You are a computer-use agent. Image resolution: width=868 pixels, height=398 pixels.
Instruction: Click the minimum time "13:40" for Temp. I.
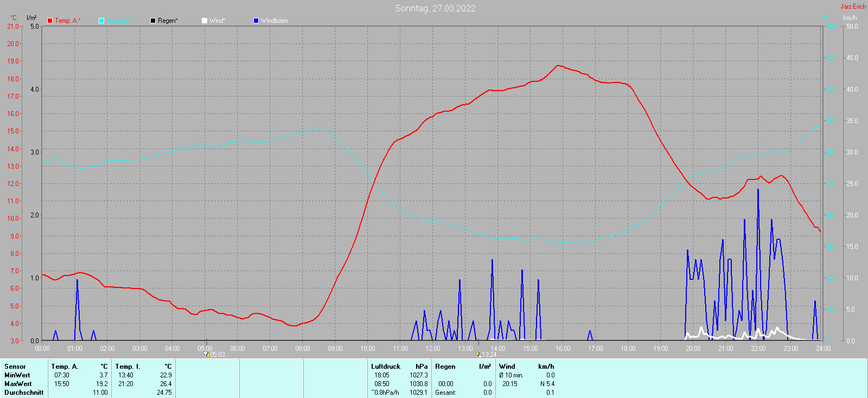(126, 375)
